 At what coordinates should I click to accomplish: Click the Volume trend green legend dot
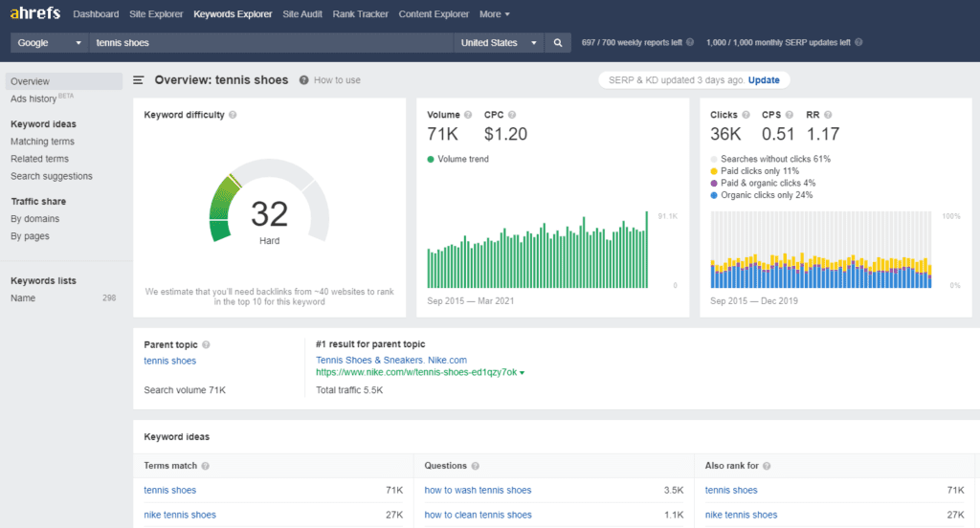tap(431, 160)
